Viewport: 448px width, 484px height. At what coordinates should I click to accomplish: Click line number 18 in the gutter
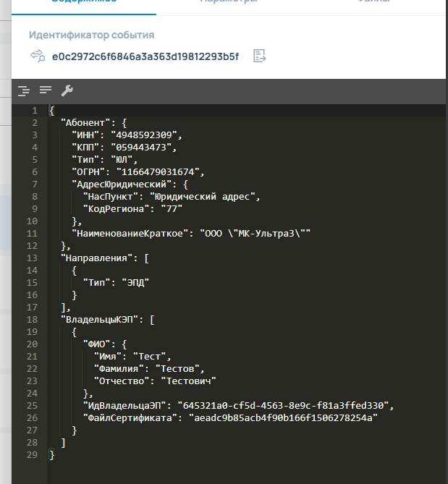tap(32, 320)
